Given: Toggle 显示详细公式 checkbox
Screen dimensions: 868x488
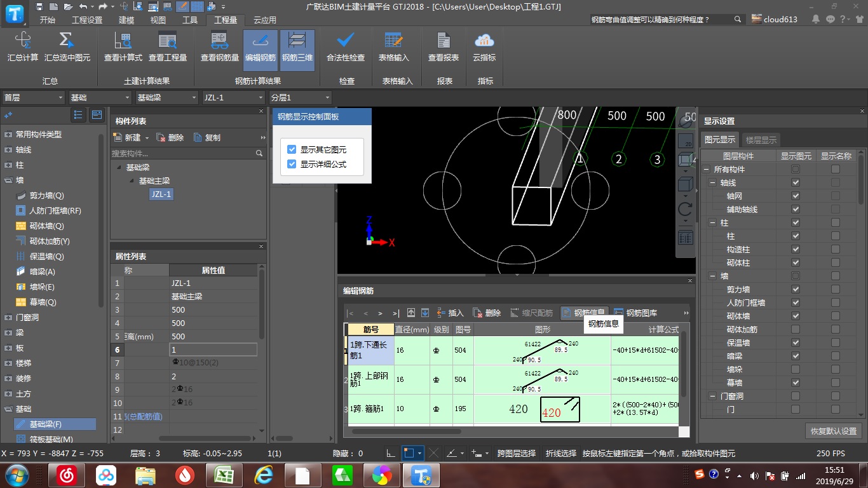Looking at the screenshot, I should 292,164.
